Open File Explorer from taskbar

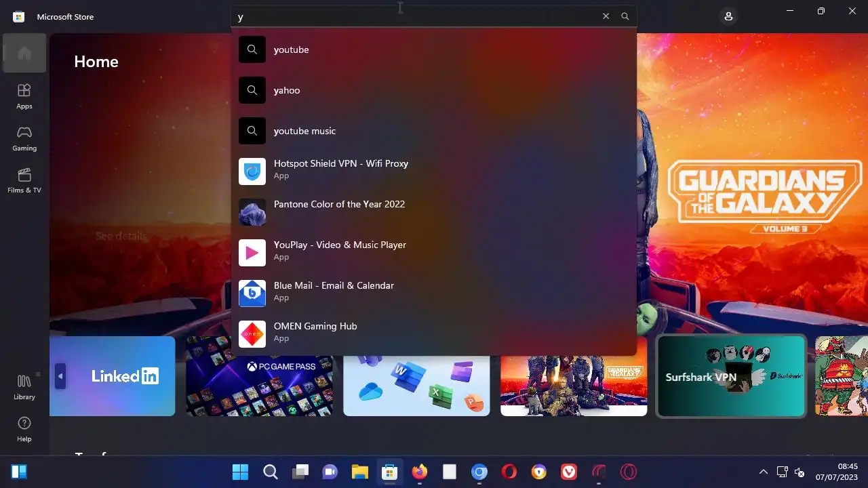pyautogui.click(x=359, y=472)
